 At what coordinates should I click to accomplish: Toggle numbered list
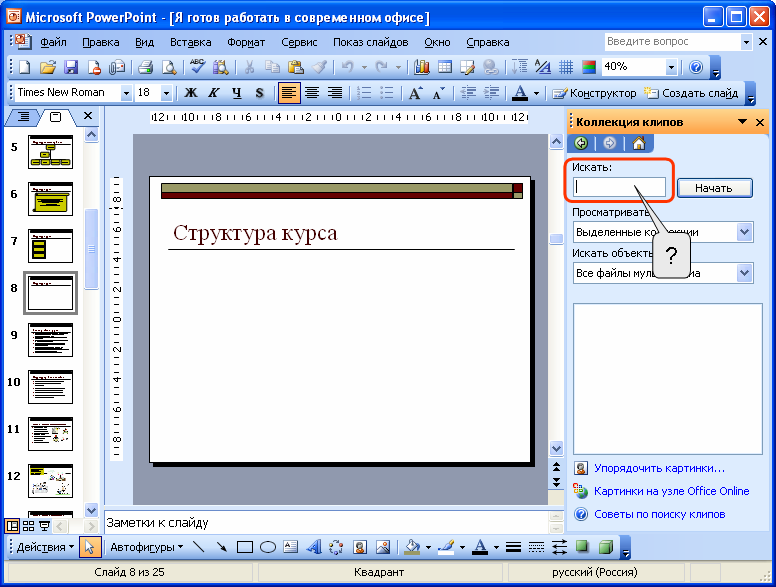(364, 93)
